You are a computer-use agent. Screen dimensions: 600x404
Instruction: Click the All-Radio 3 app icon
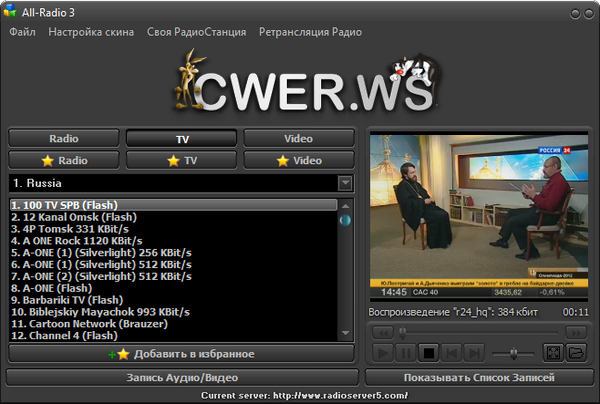click(x=10, y=11)
